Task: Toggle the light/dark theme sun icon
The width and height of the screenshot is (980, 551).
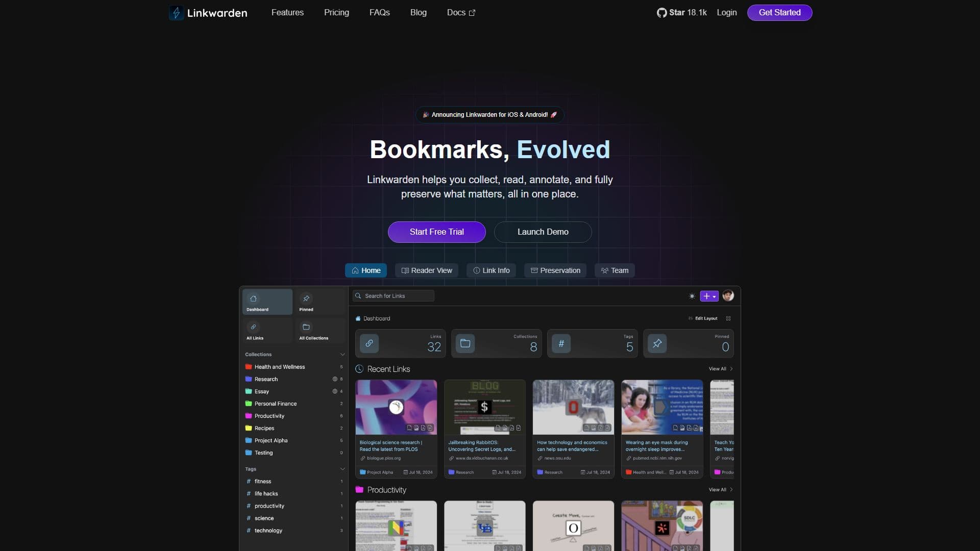Action: coord(692,296)
